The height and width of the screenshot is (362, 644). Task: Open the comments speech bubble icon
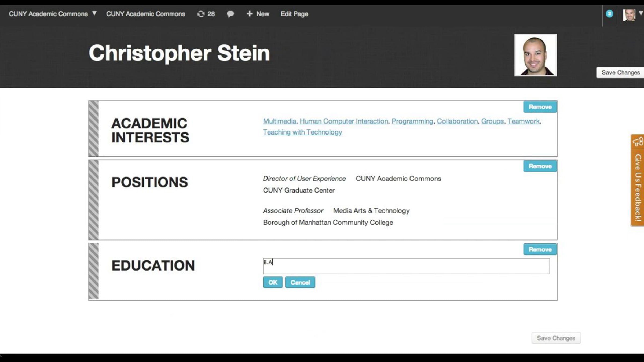230,14
